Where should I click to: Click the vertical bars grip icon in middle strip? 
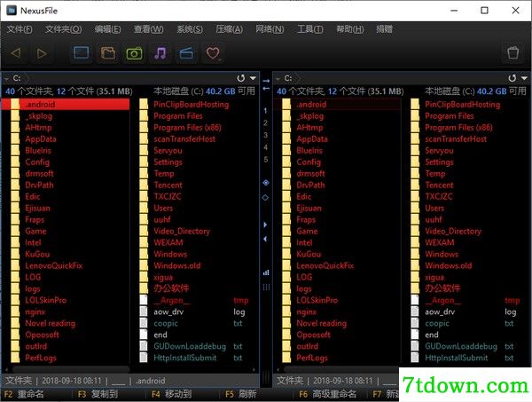pyautogui.click(x=266, y=288)
